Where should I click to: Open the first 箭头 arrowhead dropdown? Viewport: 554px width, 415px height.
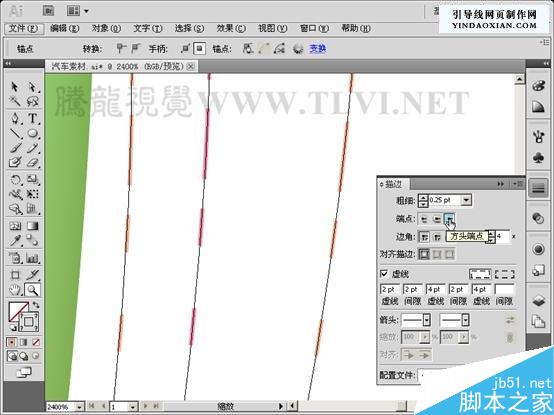[427, 320]
